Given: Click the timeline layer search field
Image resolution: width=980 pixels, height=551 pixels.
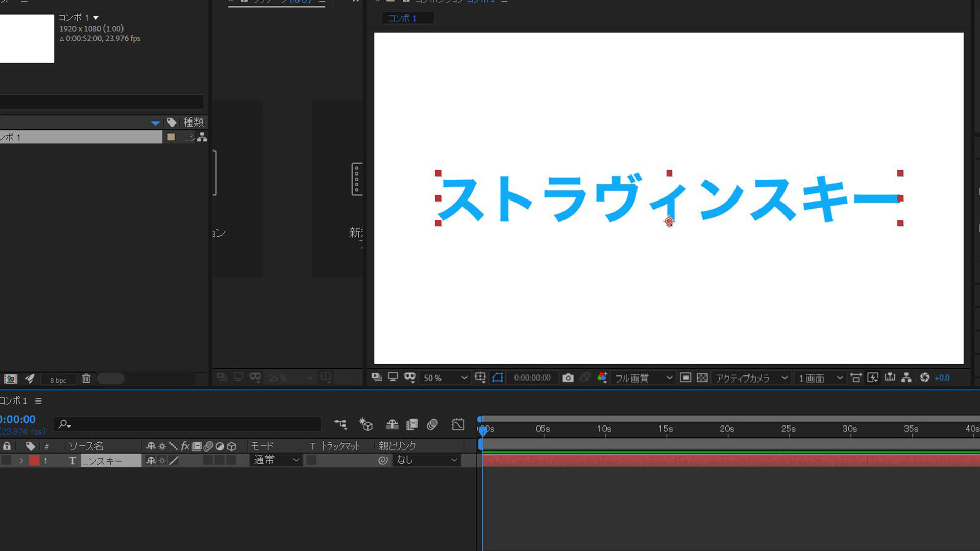Looking at the screenshot, I should click(x=187, y=424).
